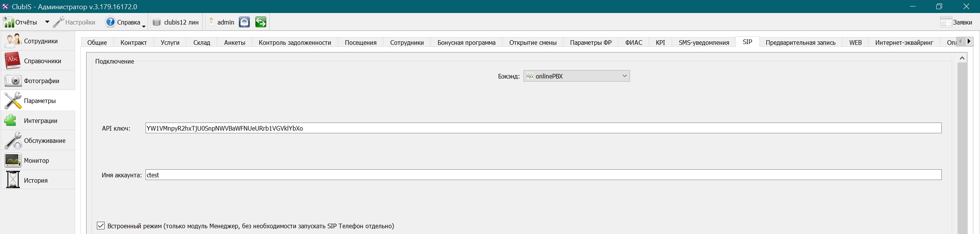Open the Заявки panel
Image resolution: width=980 pixels, height=234 pixels.
coord(956,22)
